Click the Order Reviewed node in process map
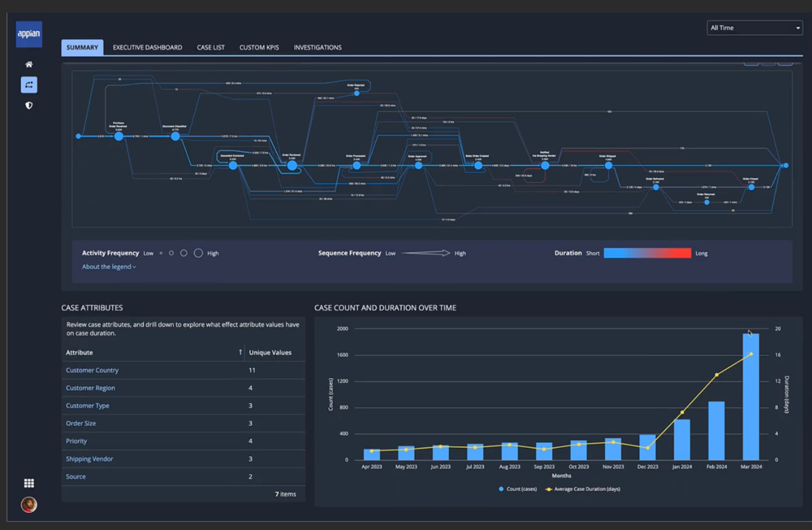The height and width of the screenshot is (530, 812). point(292,166)
